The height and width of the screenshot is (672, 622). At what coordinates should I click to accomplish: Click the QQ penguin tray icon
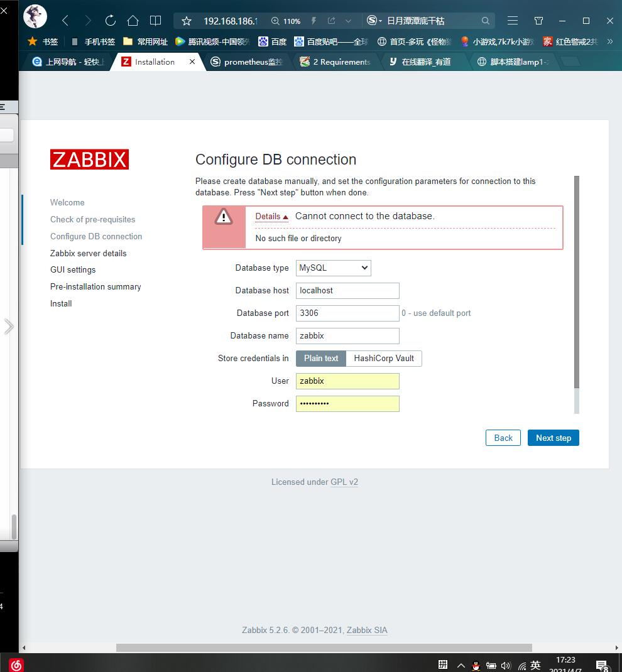click(x=476, y=666)
